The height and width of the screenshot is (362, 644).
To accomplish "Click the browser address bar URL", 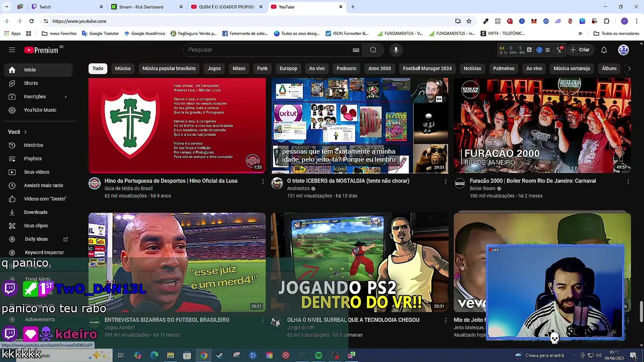I will (x=79, y=21).
